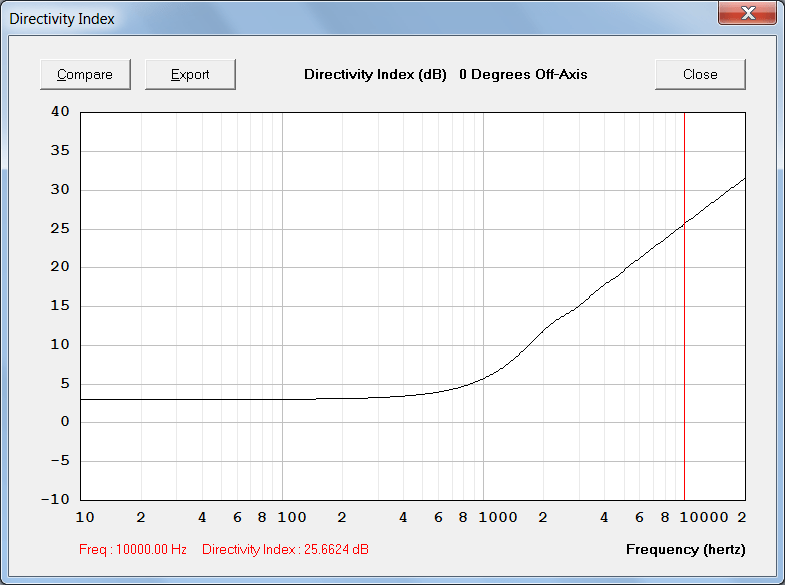The image size is (785, 585).
Task: Close the dialog with the Close button
Action: coord(700,75)
